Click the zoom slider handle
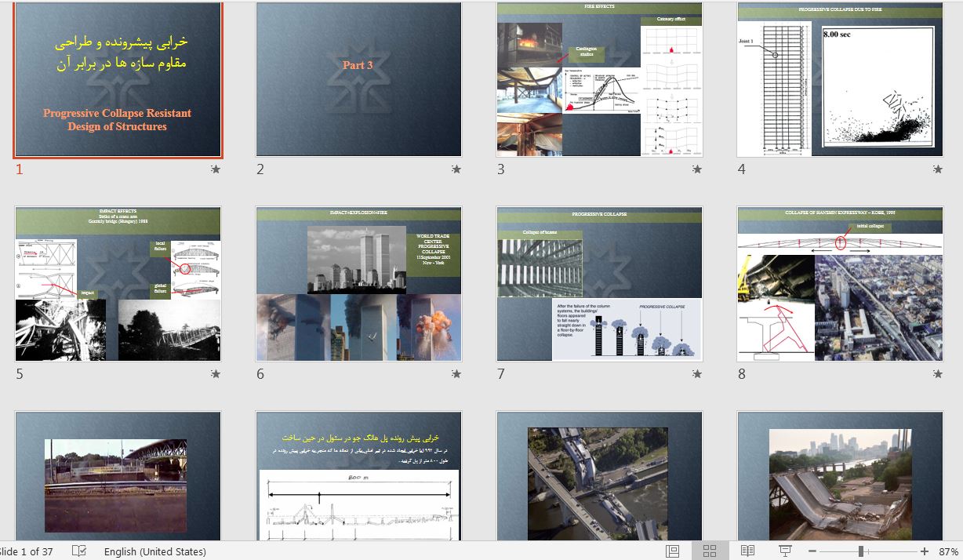 861,551
